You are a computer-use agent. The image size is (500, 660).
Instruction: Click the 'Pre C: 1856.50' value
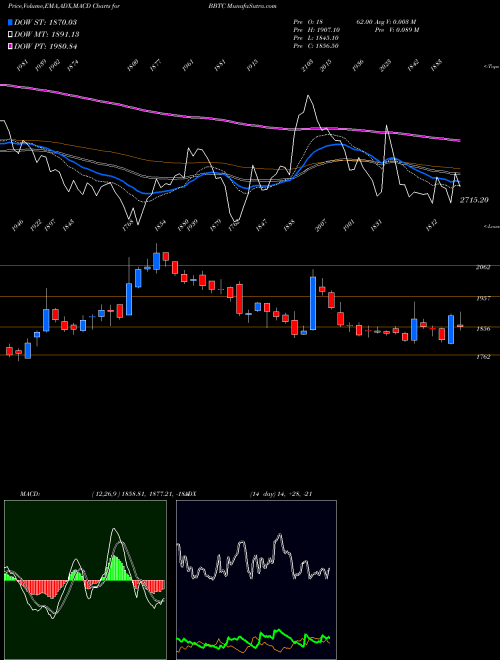316,46
